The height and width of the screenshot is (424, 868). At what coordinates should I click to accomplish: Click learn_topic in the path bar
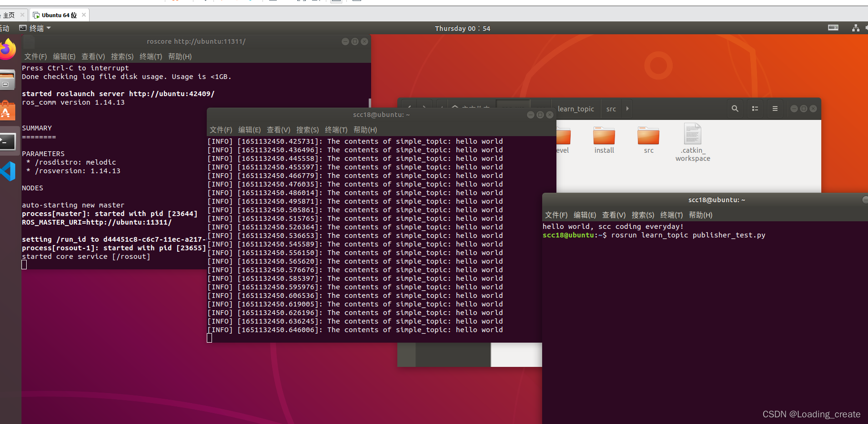(576, 109)
